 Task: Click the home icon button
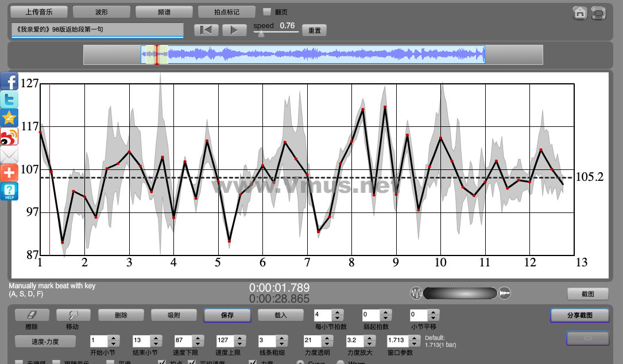[x=580, y=13]
